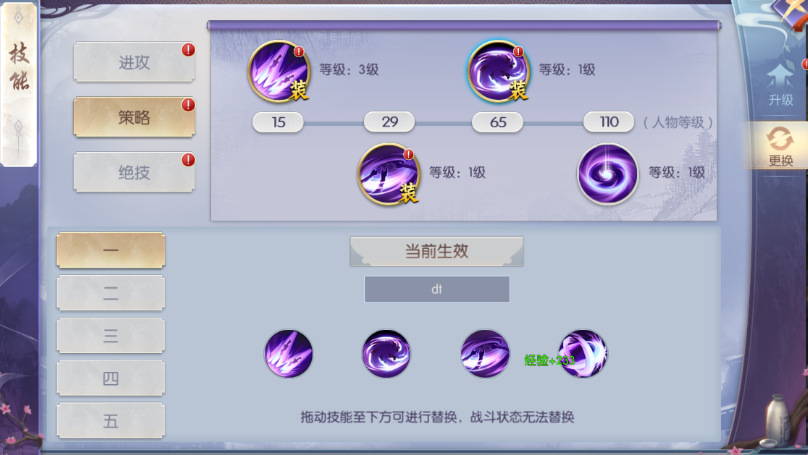Switch to the 进攻 skill tab
The image size is (808, 455).
[x=134, y=62]
